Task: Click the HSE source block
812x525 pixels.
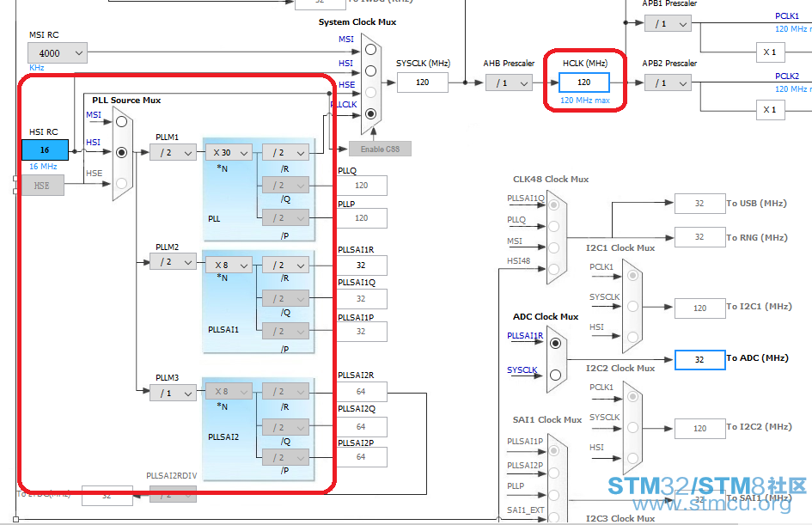Action: pyautogui.click(x=42, y=186)
